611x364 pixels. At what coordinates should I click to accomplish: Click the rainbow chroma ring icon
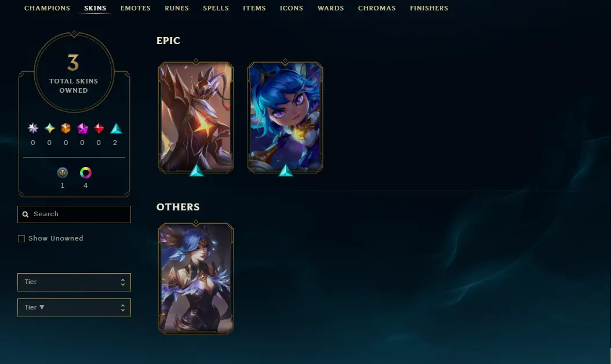pyautogui.click(x=86, y=173)
